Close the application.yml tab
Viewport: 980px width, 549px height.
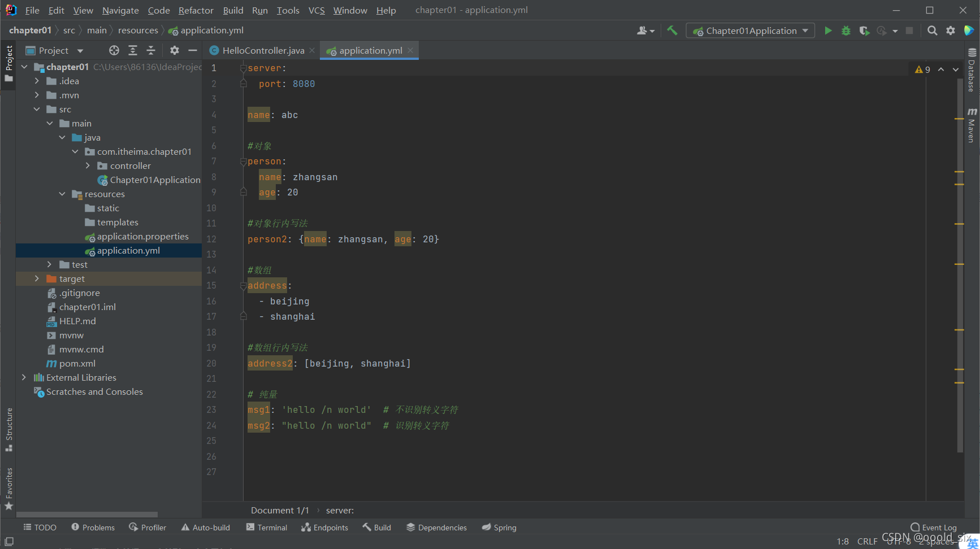[x=410, y=50]
